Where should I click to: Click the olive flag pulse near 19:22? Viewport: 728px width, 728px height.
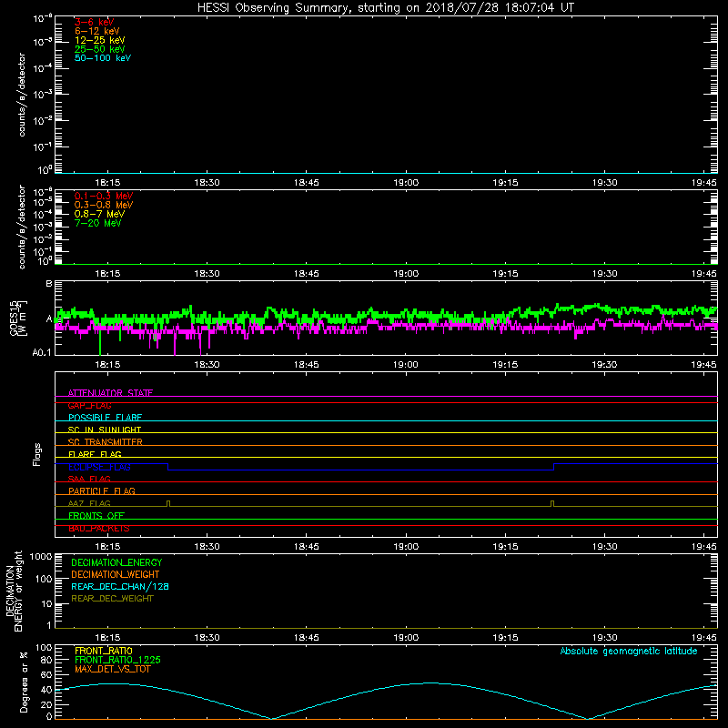552,503
